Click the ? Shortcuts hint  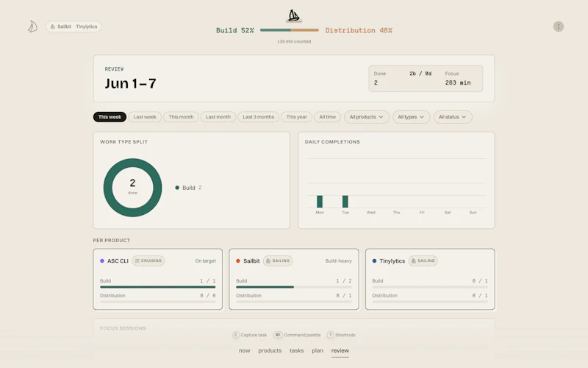tap(341, 335)
